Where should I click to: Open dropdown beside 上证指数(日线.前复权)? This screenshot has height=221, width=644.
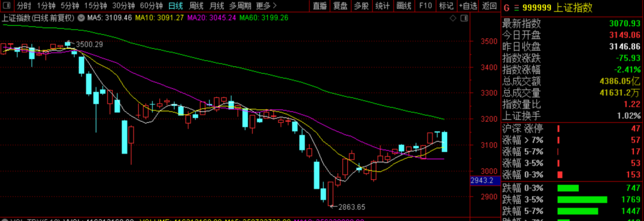[x=80, y=18]
